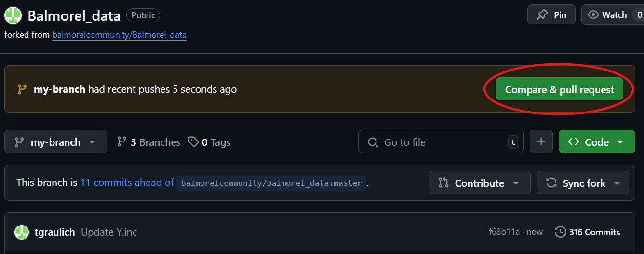Click the tgraulich avatar in the commit row
This screenshot has height=254, width=644.
click(x=22, y=232)
